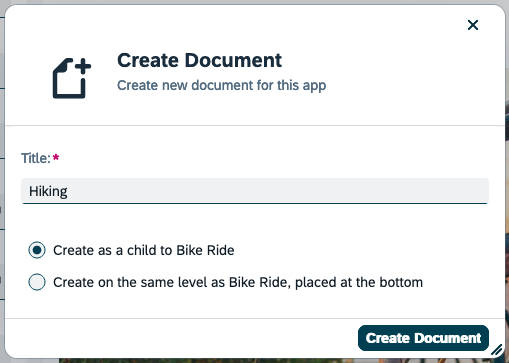Click the dialog footer beside Create Document button
This screenshot has height=363, width=509.
pyautogui.click(x=180, y=338)
